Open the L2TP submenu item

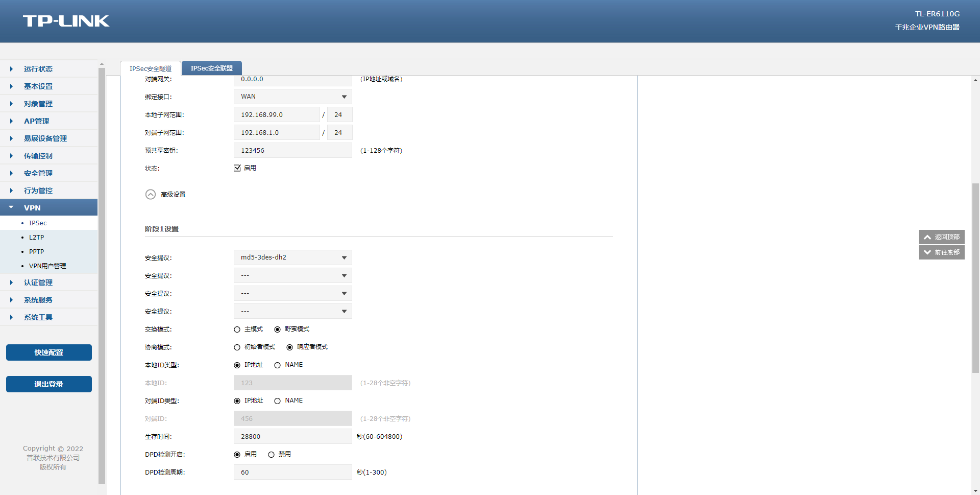tap(36, 238)
